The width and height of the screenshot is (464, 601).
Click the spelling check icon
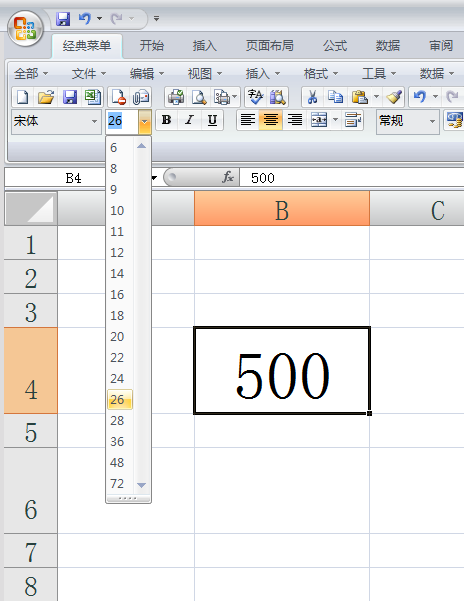[255, 97]
